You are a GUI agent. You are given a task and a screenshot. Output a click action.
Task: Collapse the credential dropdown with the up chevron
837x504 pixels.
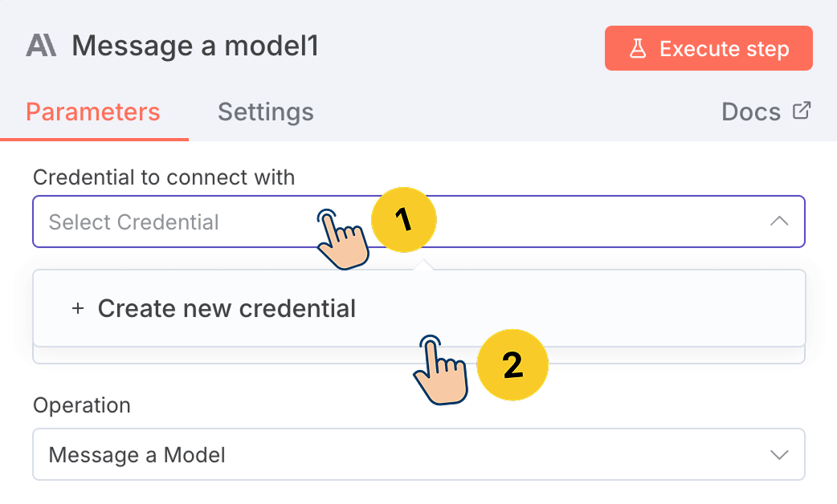[778, 222]
